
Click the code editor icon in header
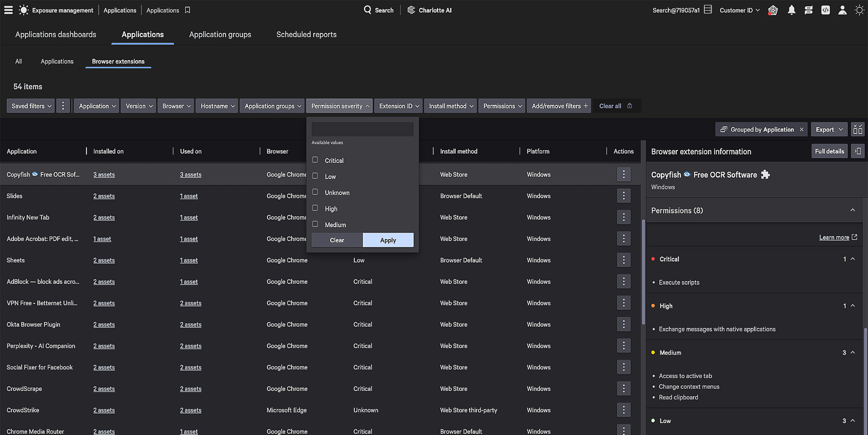[825, 10]
